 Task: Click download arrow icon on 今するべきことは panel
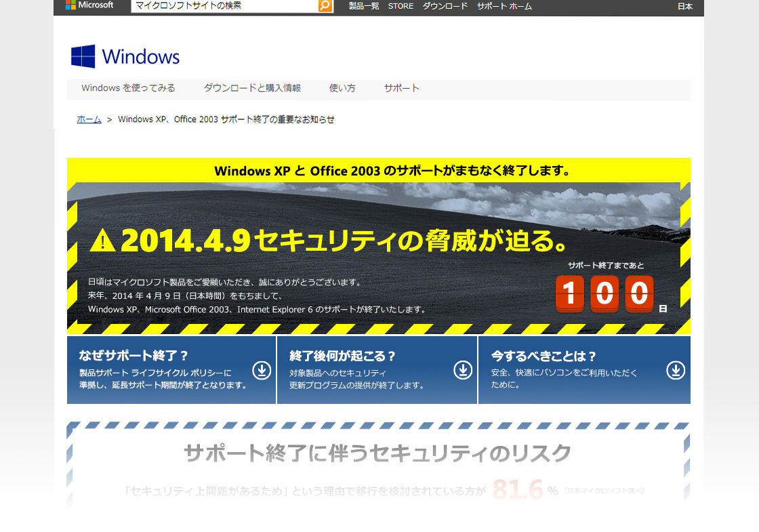click(x=676, y=370)
